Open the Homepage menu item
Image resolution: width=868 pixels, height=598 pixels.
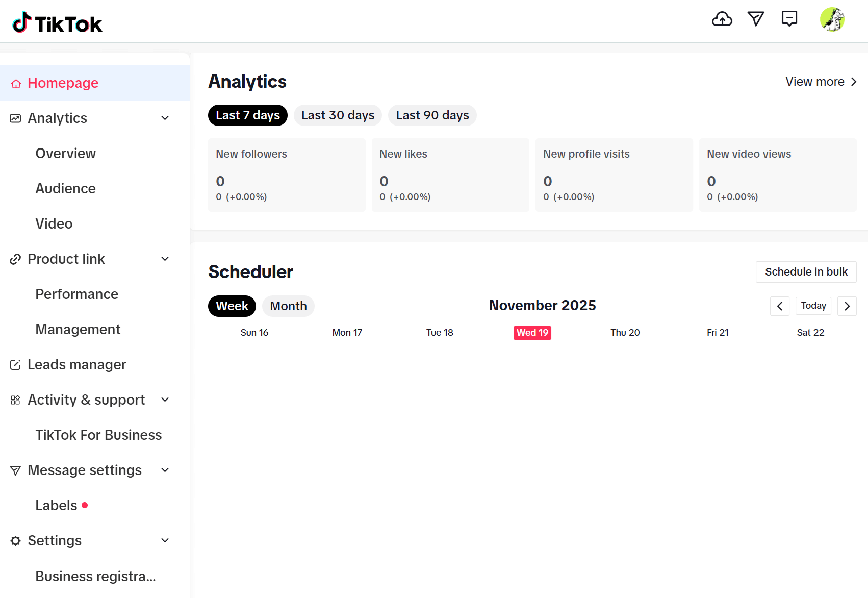point(63,83)
